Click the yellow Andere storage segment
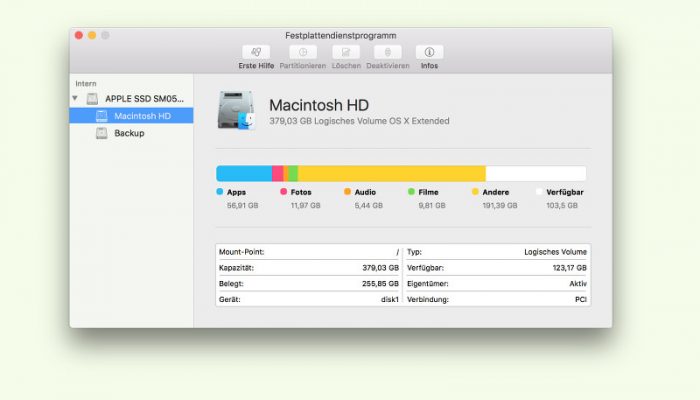Viewport: 700px width, 400px height. click(x=392, y=173)
